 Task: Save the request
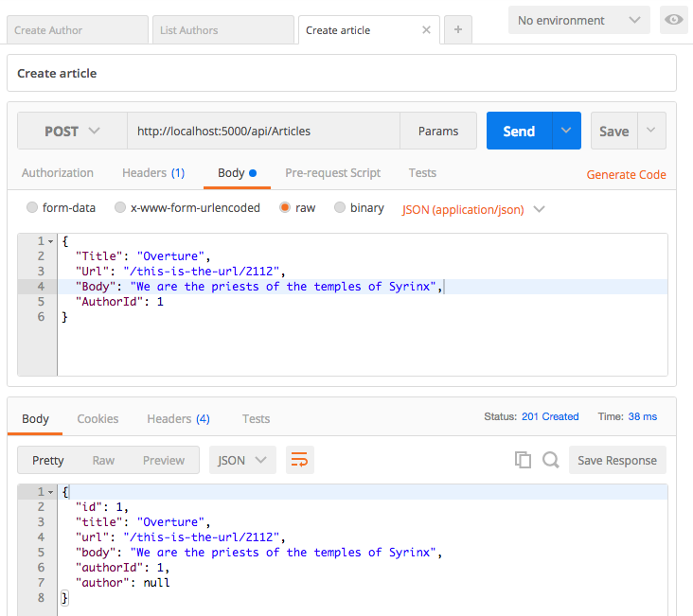(613, 131)
